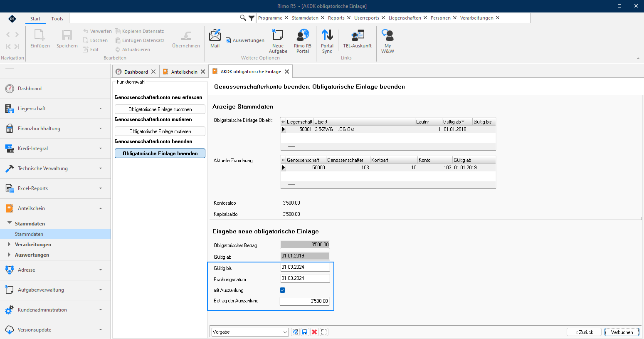Click the Zurück button
The height and width of the screenshot is (339, 644).
click(x=584, y=332)
